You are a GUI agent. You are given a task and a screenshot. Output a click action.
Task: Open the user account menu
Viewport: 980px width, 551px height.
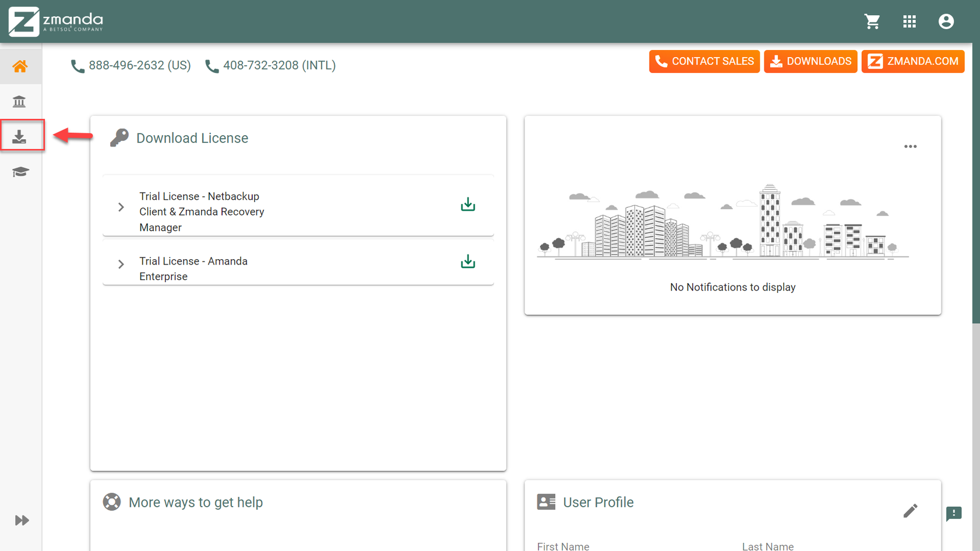[x=946, y=22]
